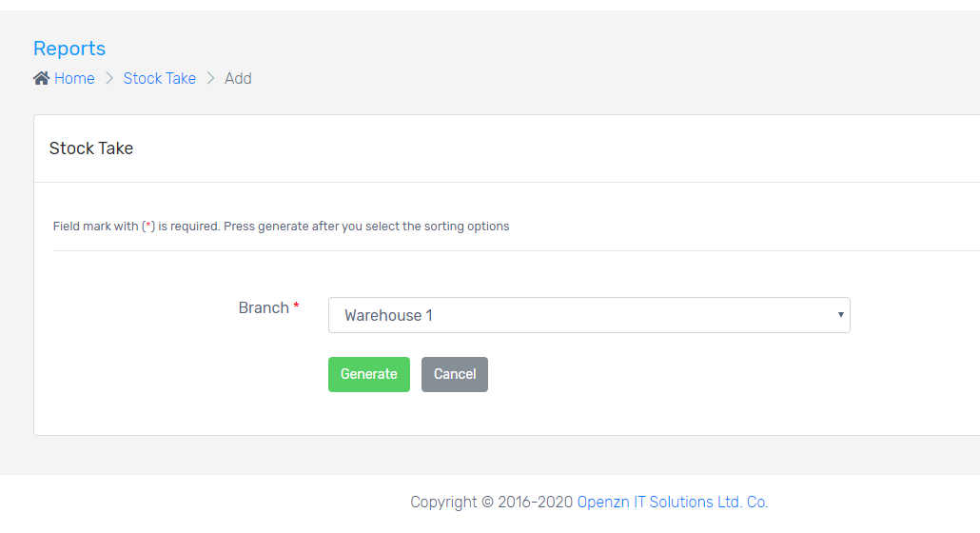Click the chevron separator after Home
The height and width of the screenshot is (533, 980).
pyautogui.click(x=109, y=78)
